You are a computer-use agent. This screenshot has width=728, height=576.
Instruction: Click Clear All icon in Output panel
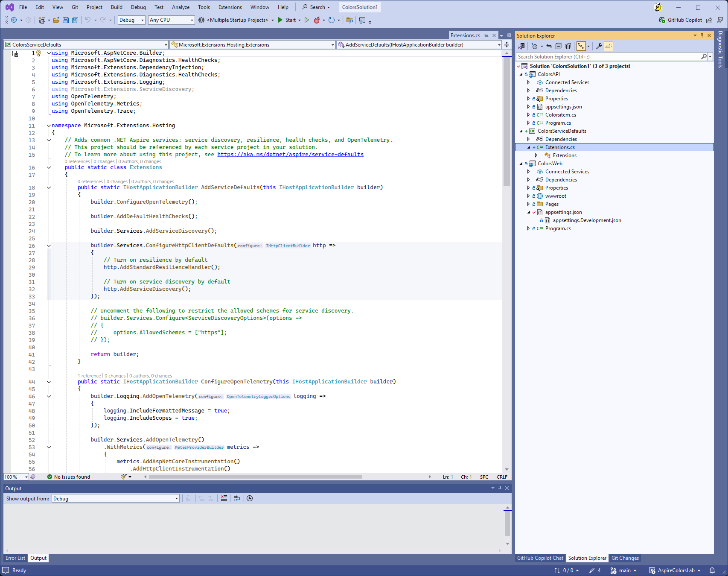(224, 498)
